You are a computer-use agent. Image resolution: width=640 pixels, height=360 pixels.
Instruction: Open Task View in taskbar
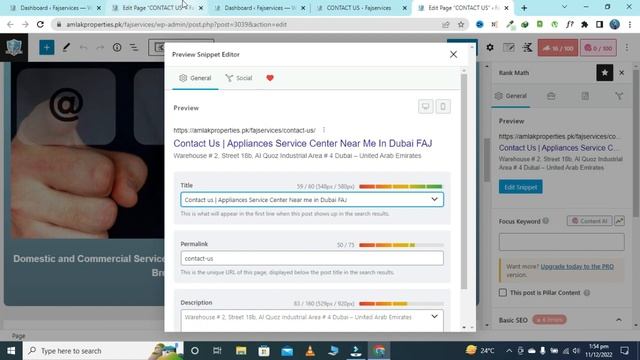(x=217, y=351)
